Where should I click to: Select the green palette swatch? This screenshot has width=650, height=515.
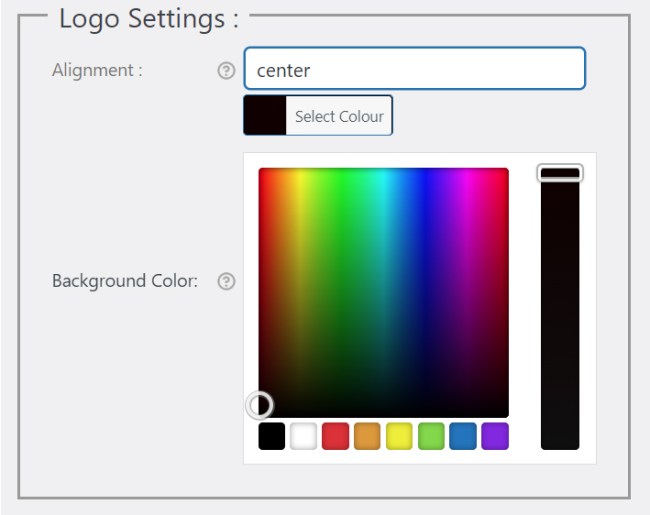click(431, 436)
